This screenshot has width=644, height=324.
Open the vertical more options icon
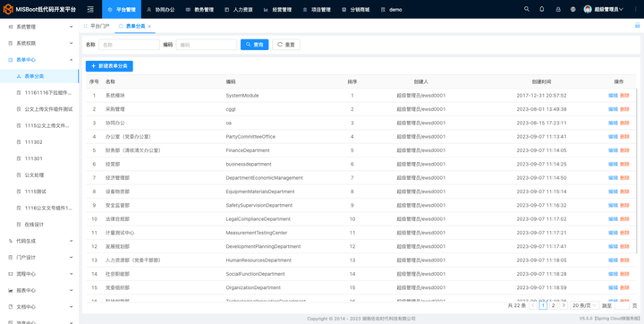635,9
